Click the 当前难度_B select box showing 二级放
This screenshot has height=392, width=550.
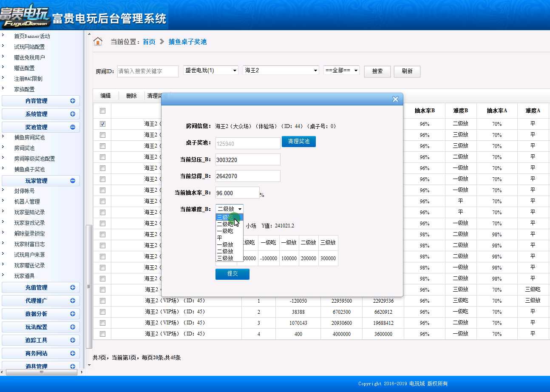click(x=230, y=209)
